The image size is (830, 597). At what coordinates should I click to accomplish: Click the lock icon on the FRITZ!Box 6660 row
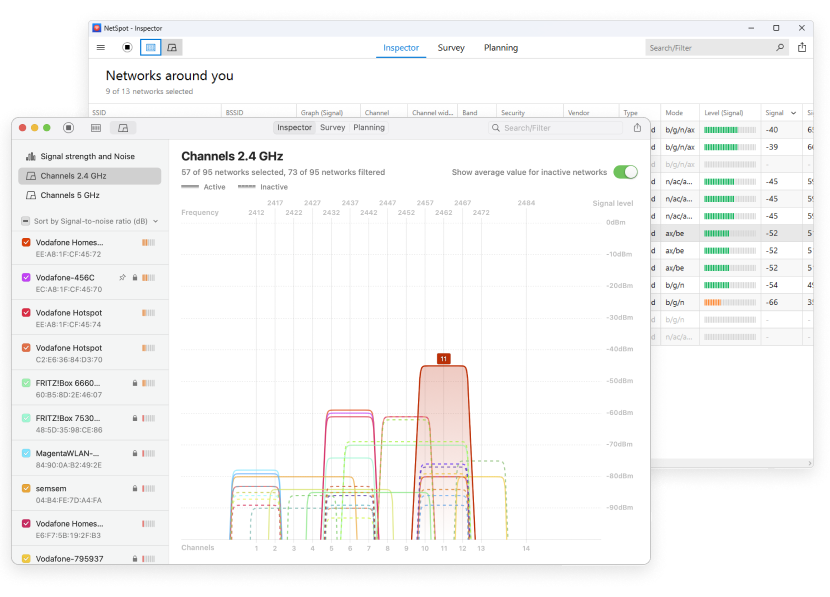(x=135, y=383)
